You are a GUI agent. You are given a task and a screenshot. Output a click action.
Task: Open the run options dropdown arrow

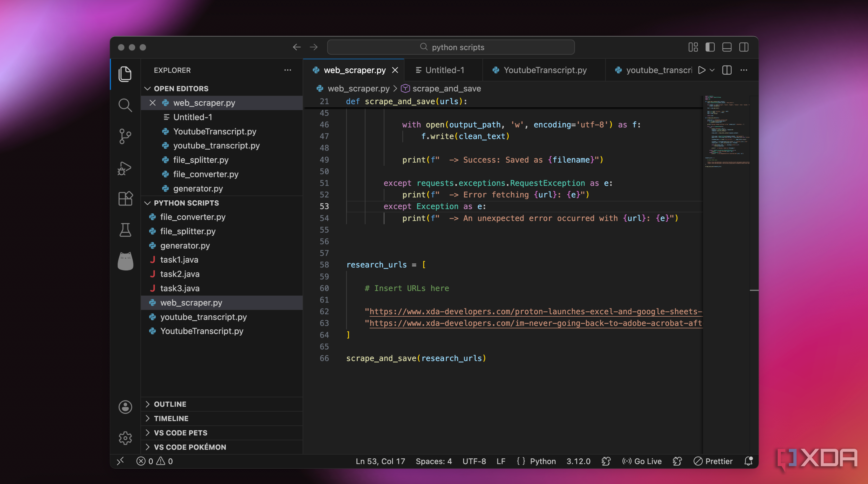tap(712, 70)
